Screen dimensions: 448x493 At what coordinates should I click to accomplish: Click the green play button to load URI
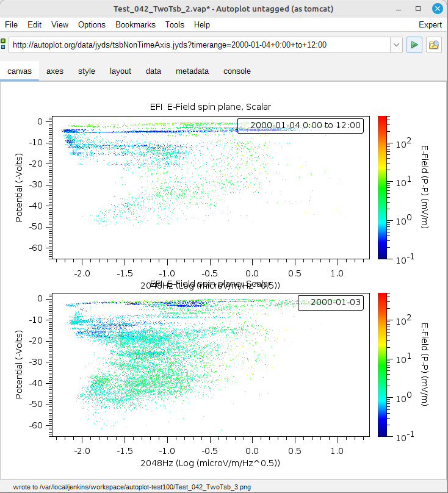click(x=414, y=45)
